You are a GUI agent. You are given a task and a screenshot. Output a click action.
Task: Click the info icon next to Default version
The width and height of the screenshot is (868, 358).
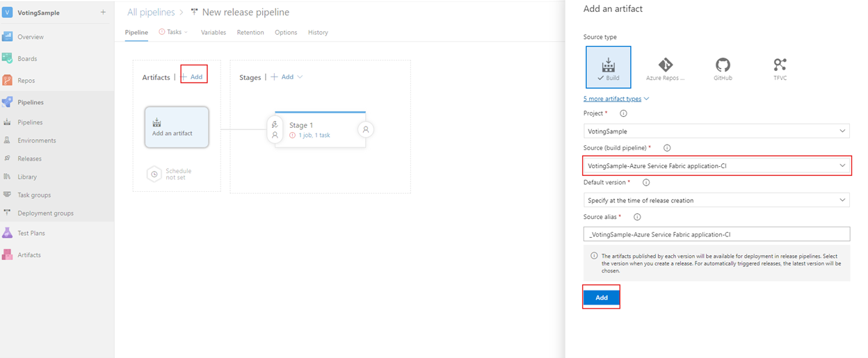(646, 183)
